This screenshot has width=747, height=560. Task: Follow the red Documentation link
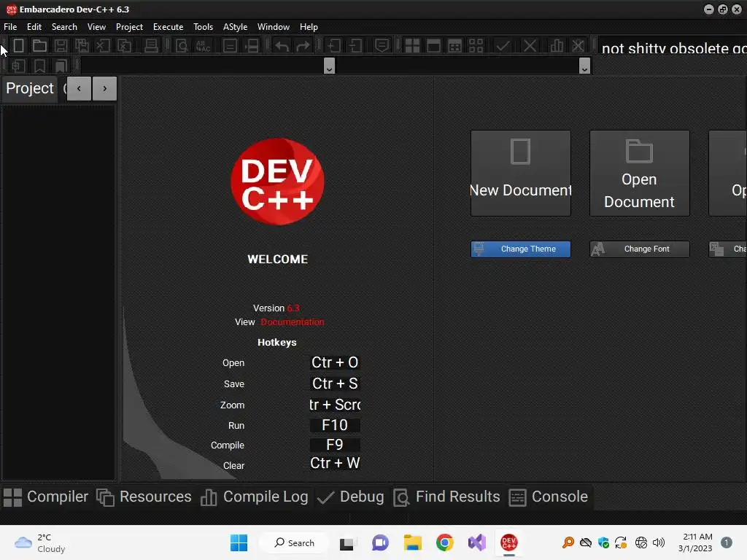[293, 322]
